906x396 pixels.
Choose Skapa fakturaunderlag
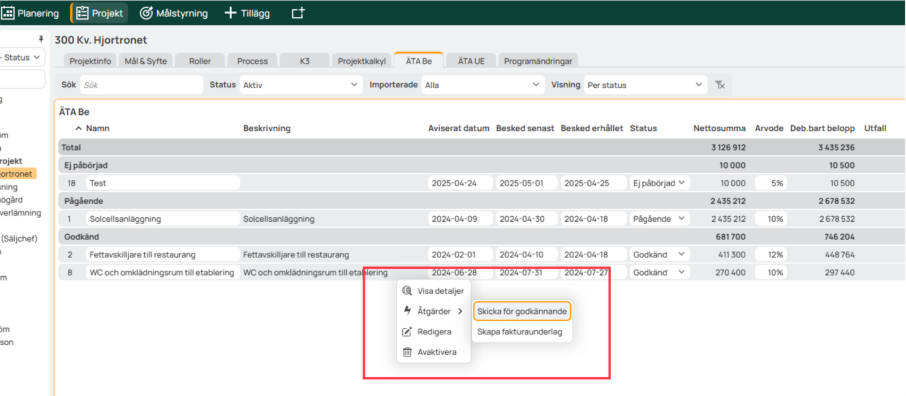pyautogui.click(x=519, y=332)
